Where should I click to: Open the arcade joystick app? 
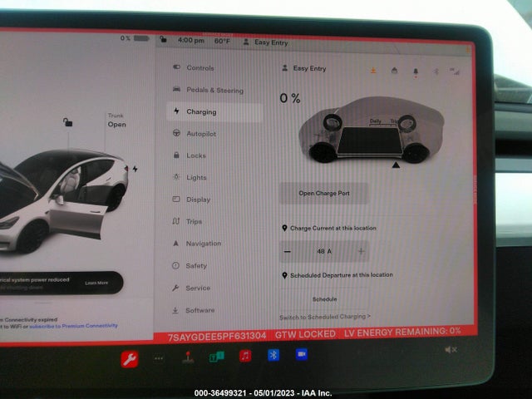(188, 357)
